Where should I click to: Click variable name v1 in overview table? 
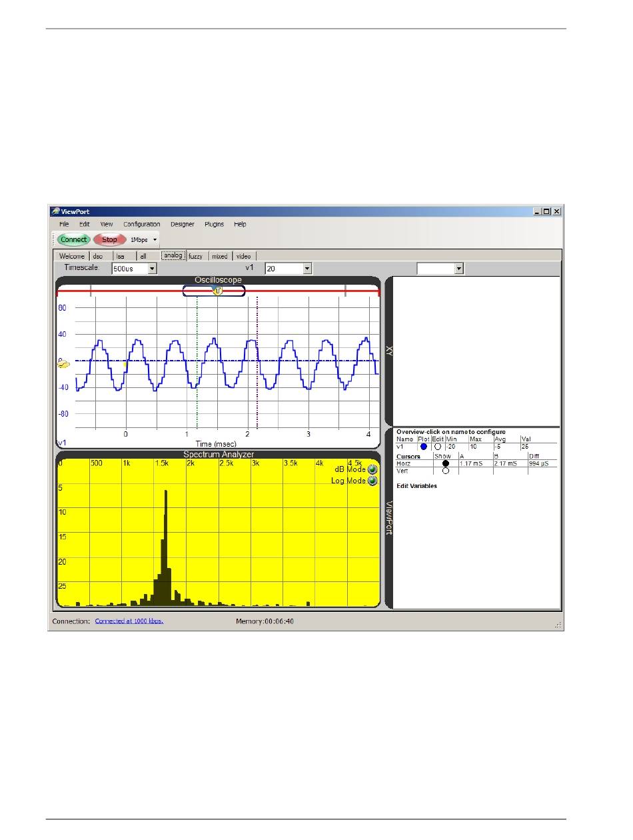click(x=400, y=447)
